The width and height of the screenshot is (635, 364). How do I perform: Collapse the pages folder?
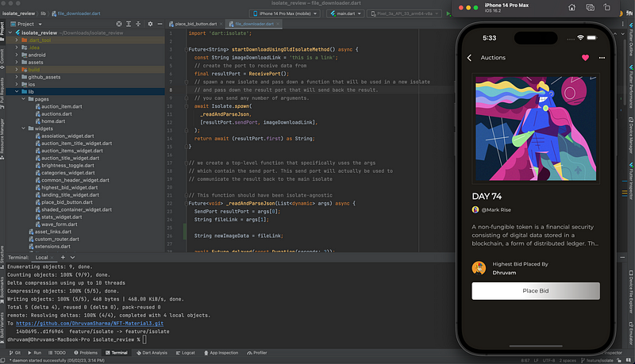[23, 98]
